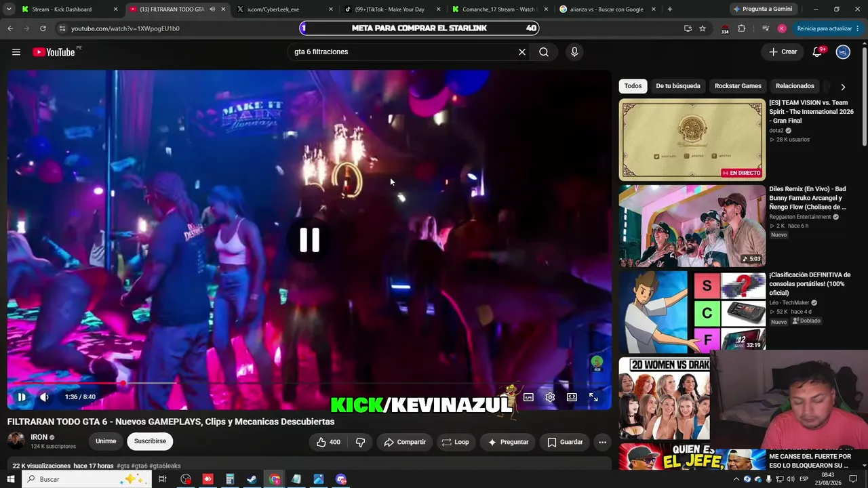Open the Task View taskbar icon
Screen dimensions: 868x488
(x=163, y=479)
